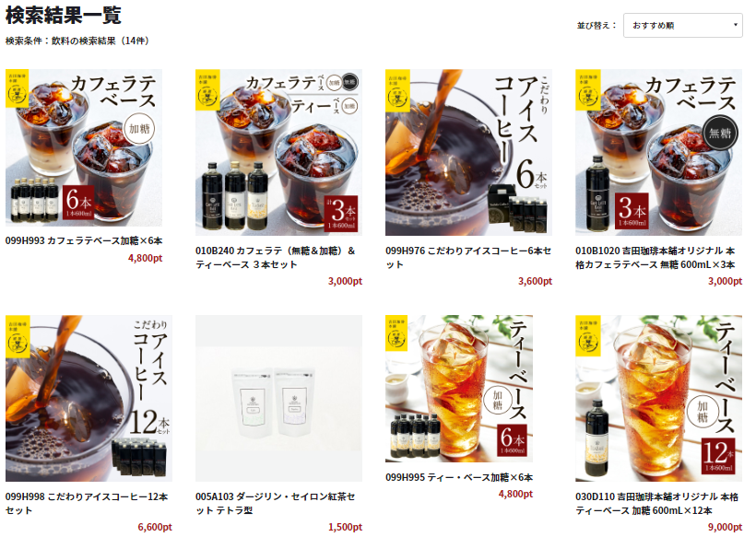Select the 099H976 こだわりアイスコーヒー6本セット thumbnail
Viewport: 756px width, 537px height.
(468, 152)
